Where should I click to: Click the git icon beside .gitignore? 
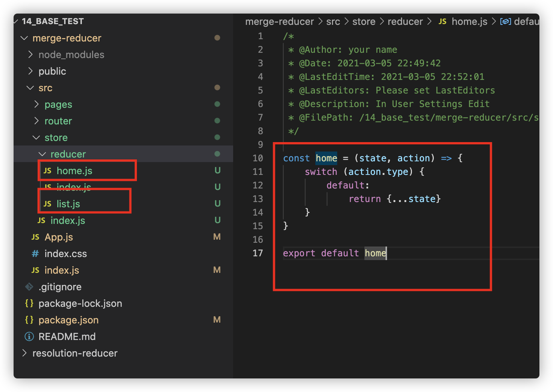coord(29,287)
